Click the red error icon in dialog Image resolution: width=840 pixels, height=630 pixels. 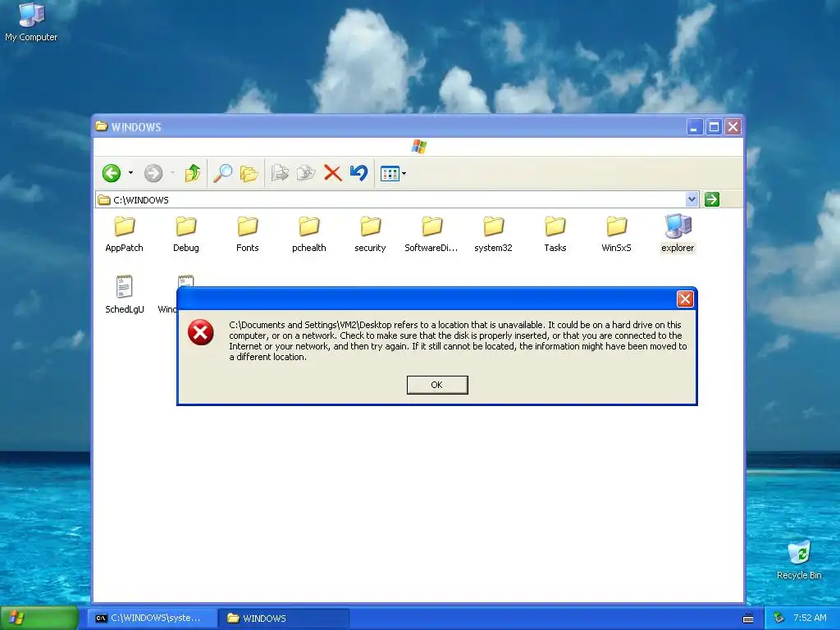click(200, 333)
